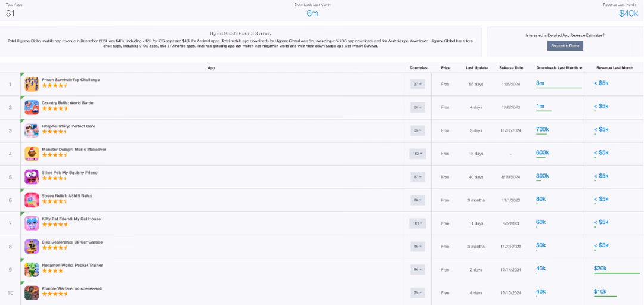644x305 pixels.
Task: Open the Kitty Pet Friend app icon
Action: pyautogui.click(x=32, y=223)
